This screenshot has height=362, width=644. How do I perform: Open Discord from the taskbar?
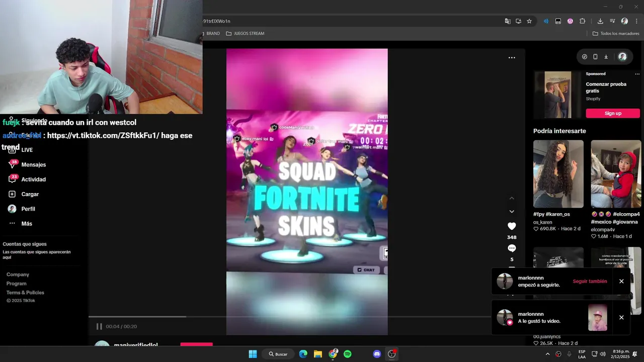[x=377, y=354]
